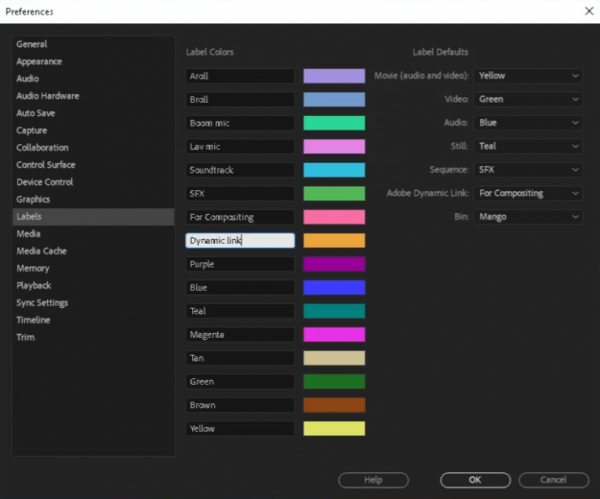
Task: Open the Movie (audio and video) dropdown
Action: coord(528,76)
